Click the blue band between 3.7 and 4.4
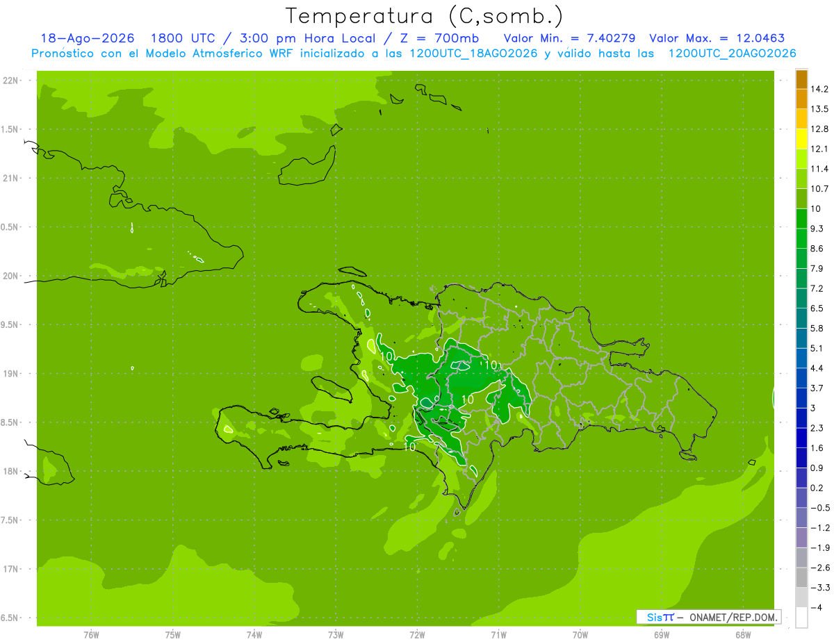Screen dimensions: 834x644 pos(801,378)
